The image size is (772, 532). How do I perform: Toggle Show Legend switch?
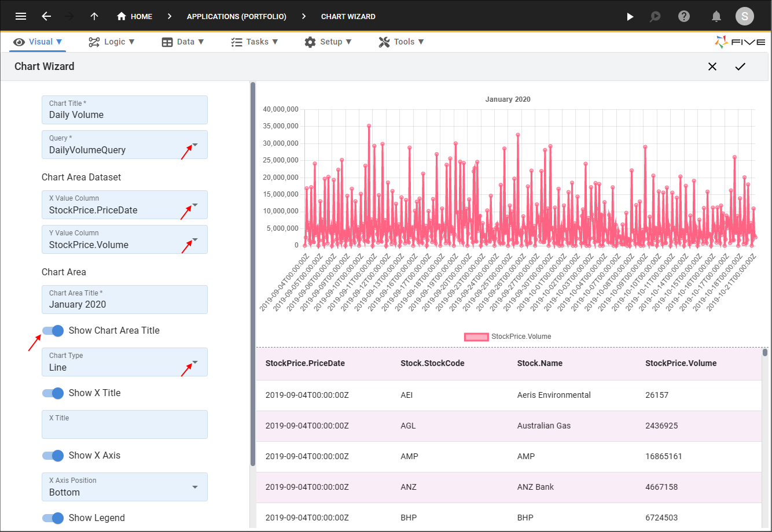pos(53,518)
